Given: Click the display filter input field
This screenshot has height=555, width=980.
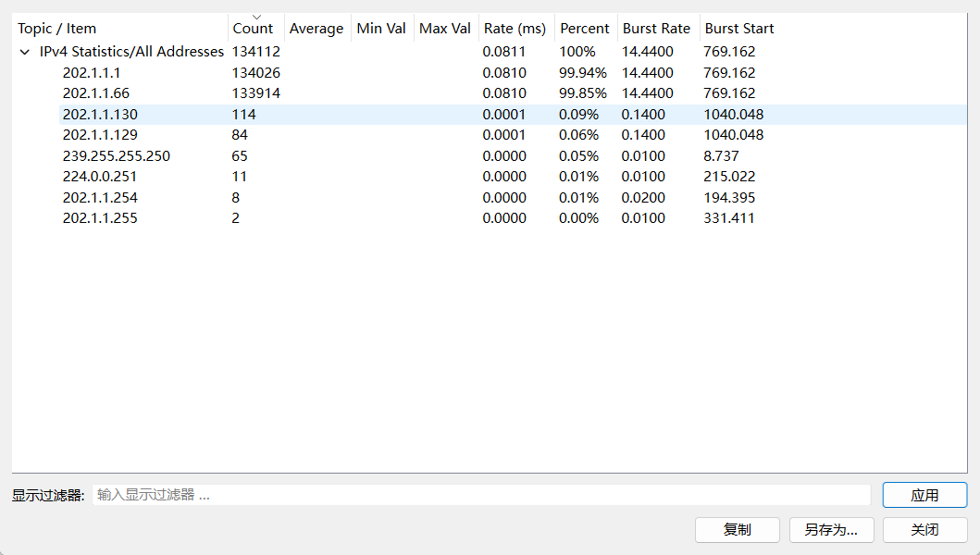Looking at the screenshot, I should point(481,495).
